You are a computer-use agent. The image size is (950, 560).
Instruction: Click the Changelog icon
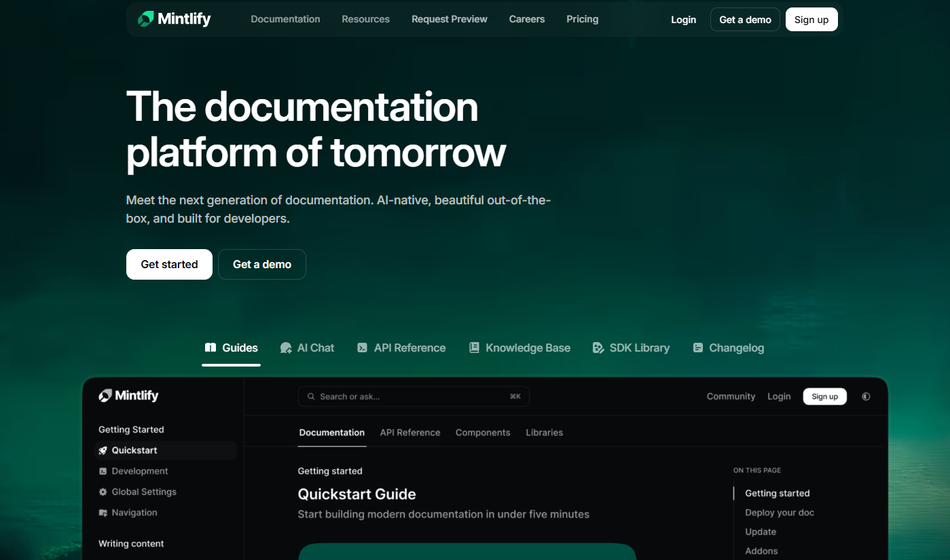(697, 348)
